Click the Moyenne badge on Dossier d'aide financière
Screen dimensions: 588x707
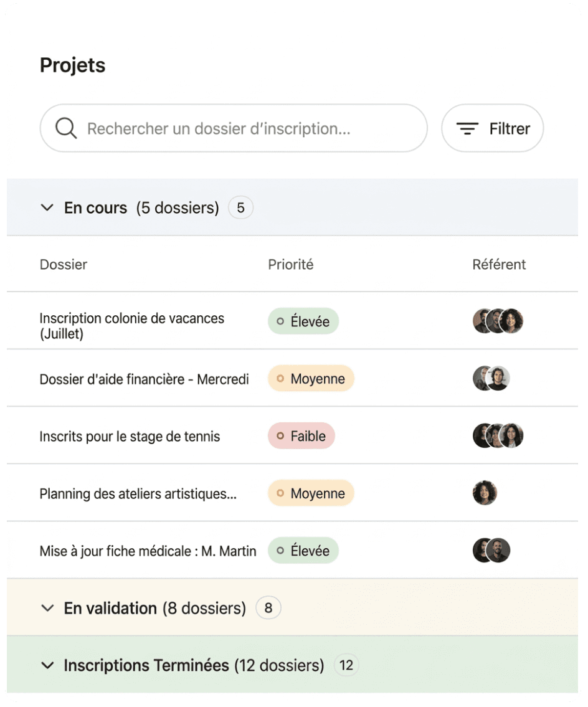[x=311, y=379]
